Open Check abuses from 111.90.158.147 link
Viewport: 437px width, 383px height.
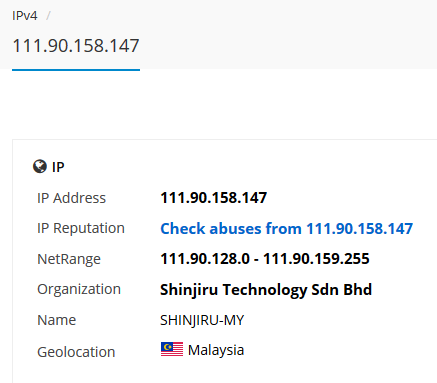(287, 229)
